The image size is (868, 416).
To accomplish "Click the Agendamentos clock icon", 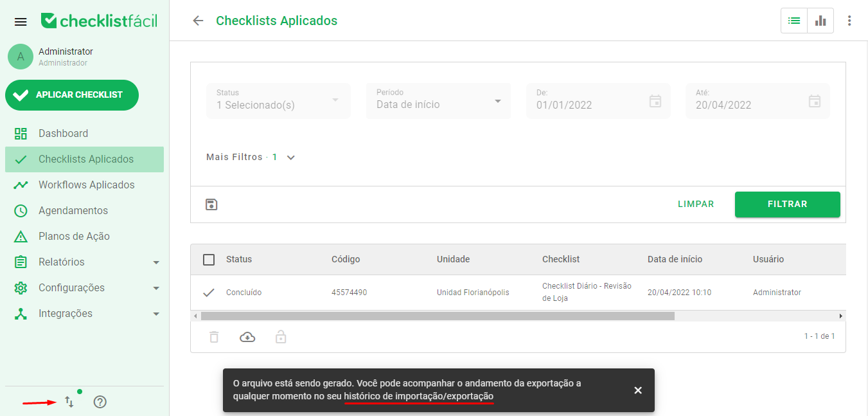I will click(x=21, y=211).
